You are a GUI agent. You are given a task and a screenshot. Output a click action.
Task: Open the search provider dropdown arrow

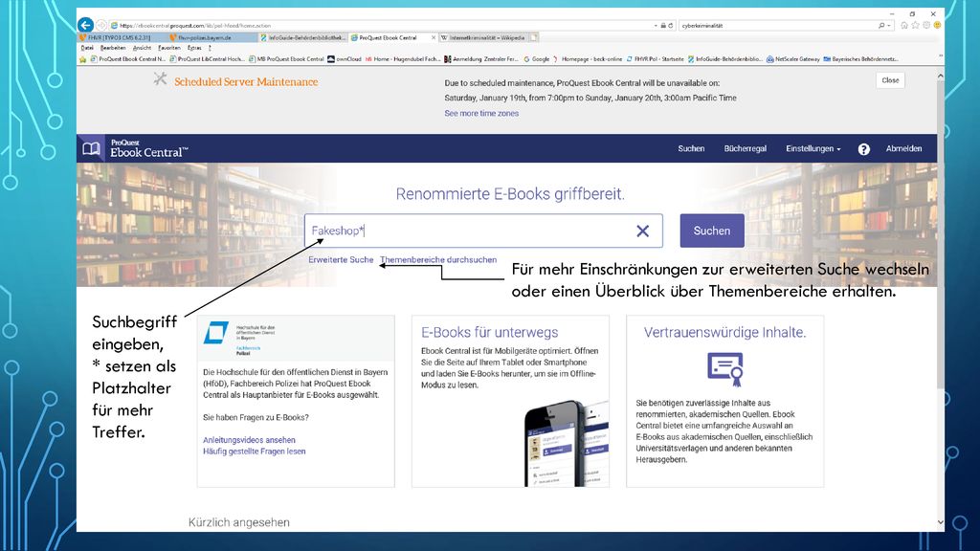click(x=889, y=26)
